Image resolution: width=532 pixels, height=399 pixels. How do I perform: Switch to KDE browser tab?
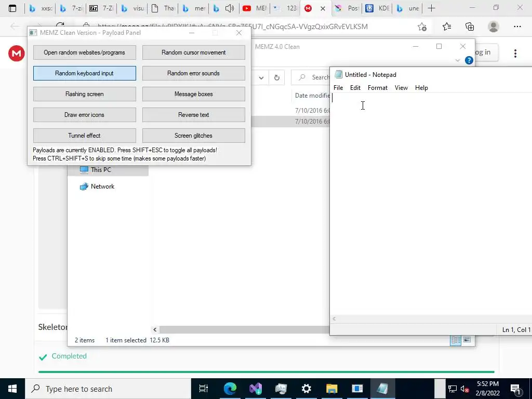[x=377, y=8]
